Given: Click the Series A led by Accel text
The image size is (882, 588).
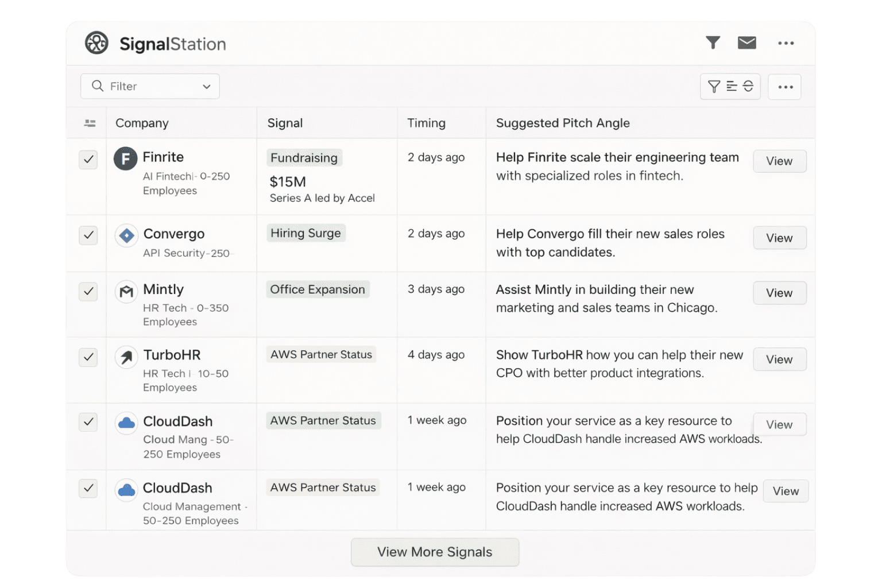Looking at the screenshot, I should tap(322, 198).
